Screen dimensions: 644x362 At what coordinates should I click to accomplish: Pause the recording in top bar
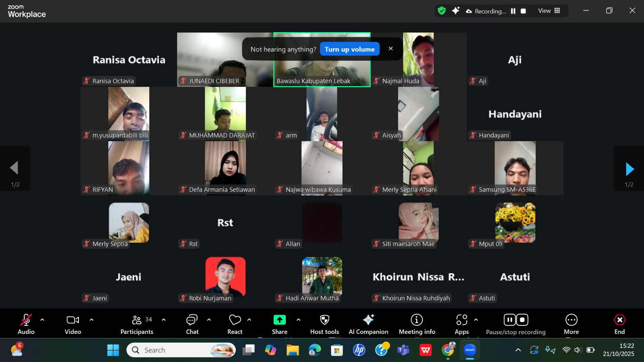pos(513,11)
